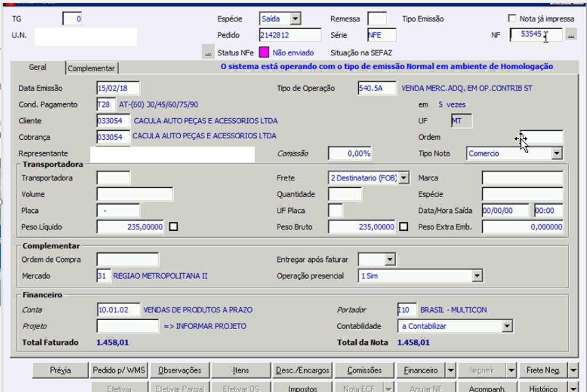Click the Cond. Pagamento field T28
The image size is (587, 392).
[x=106, y=104]
